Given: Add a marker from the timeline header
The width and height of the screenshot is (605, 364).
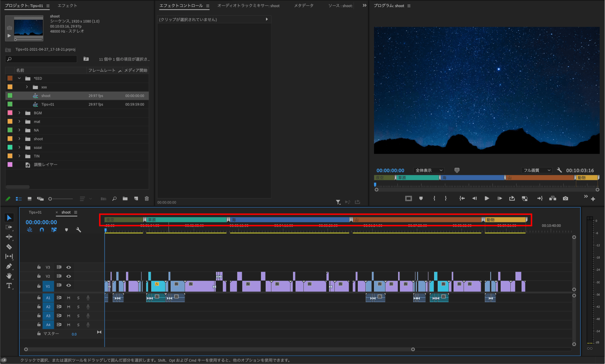Looking at the screenshot, I should [x=66, y=230].
